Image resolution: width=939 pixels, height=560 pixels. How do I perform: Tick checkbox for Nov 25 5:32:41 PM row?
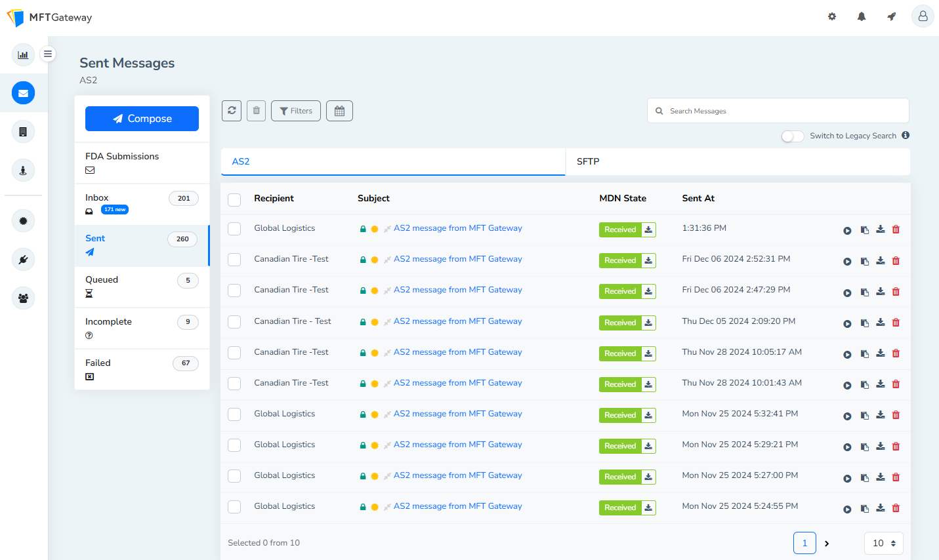[x=234, y=414]
